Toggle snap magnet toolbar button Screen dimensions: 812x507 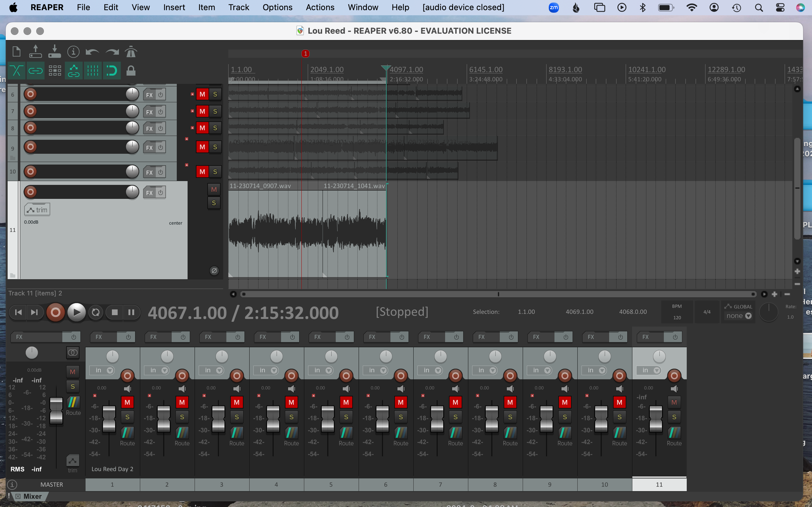112,71
